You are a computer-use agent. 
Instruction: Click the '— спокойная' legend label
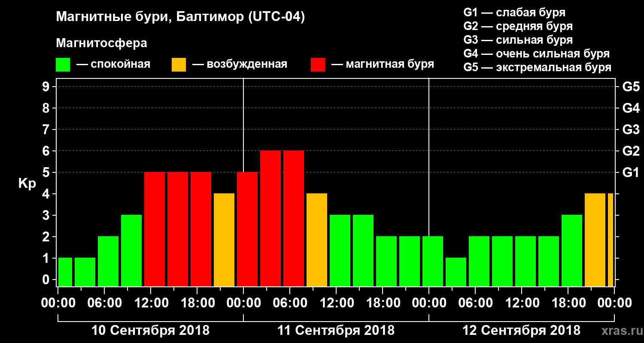pos(113,65)
